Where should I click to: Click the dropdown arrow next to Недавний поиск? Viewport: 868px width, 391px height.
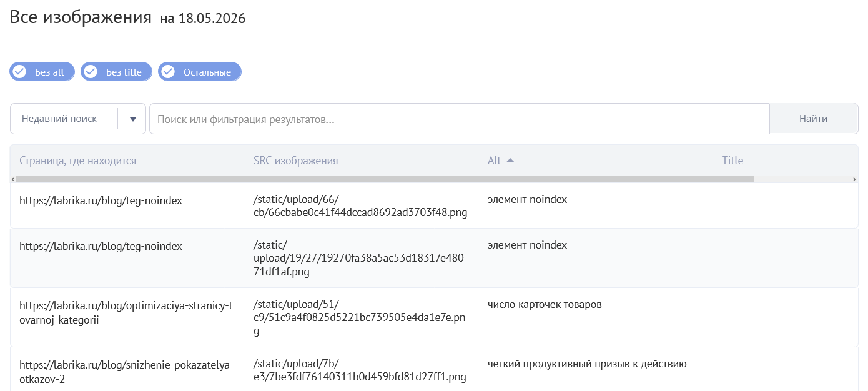(x=132, y=119)
